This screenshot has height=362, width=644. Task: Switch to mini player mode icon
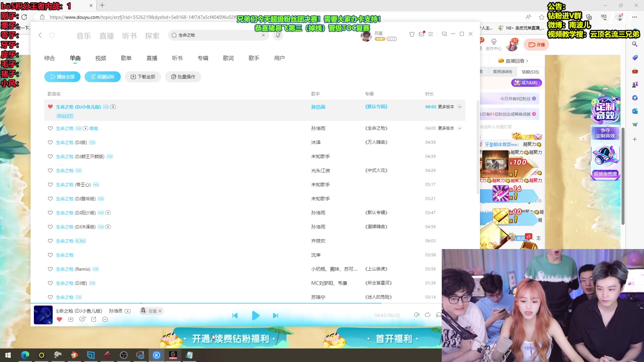(x=444, y=34)
